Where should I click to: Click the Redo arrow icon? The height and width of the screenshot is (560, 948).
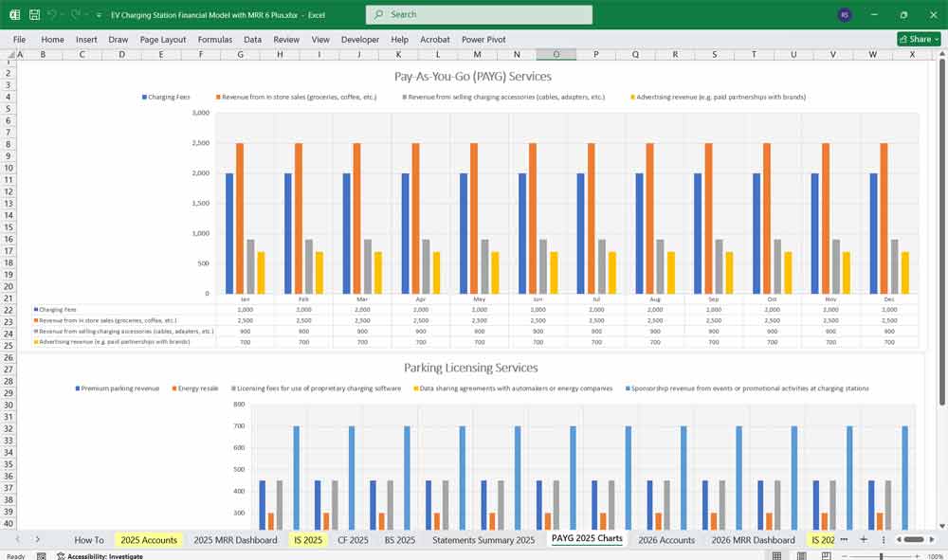pyautogui.click(x=73, y=15)
